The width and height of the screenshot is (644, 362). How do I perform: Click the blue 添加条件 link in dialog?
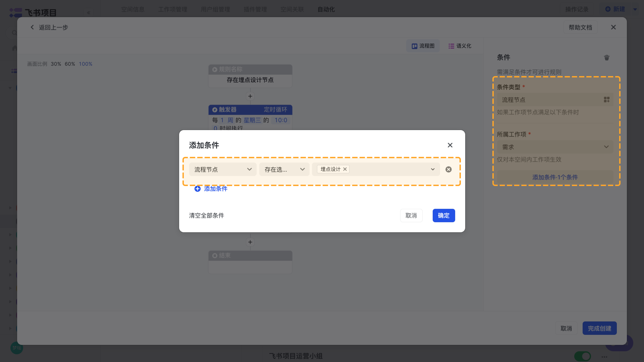point(216,189)
